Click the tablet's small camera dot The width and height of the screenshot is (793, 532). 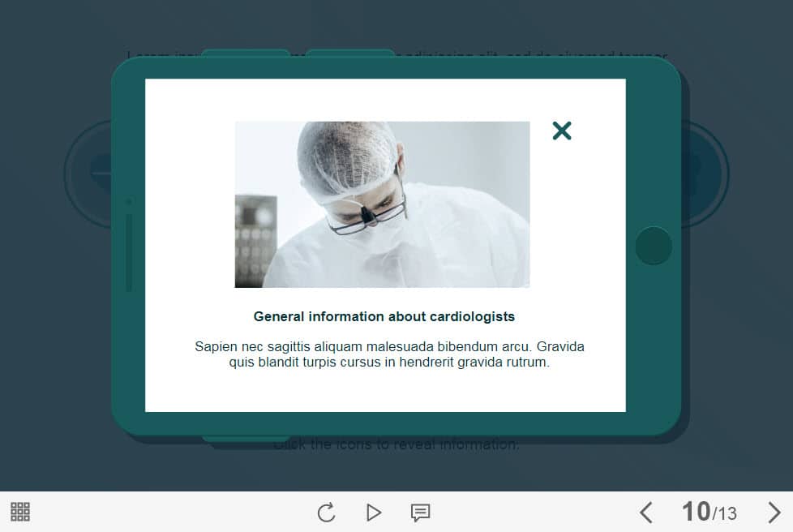[129, 201]
